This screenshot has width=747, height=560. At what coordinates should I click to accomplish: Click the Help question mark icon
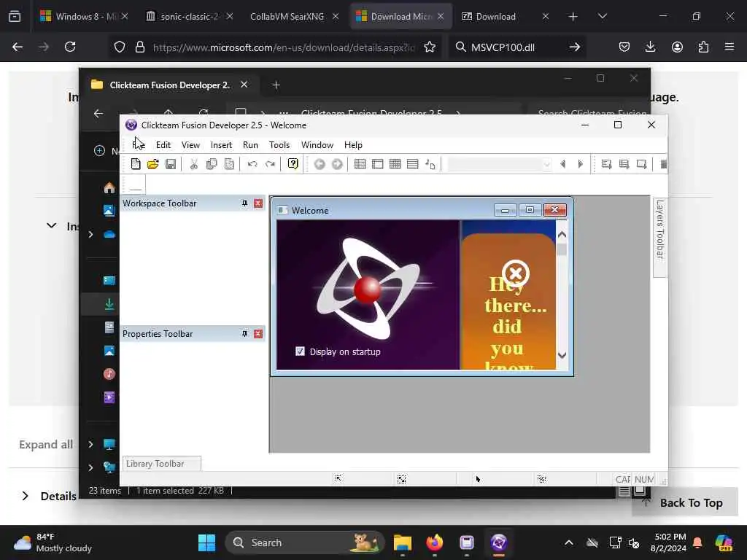pos(293,164)
